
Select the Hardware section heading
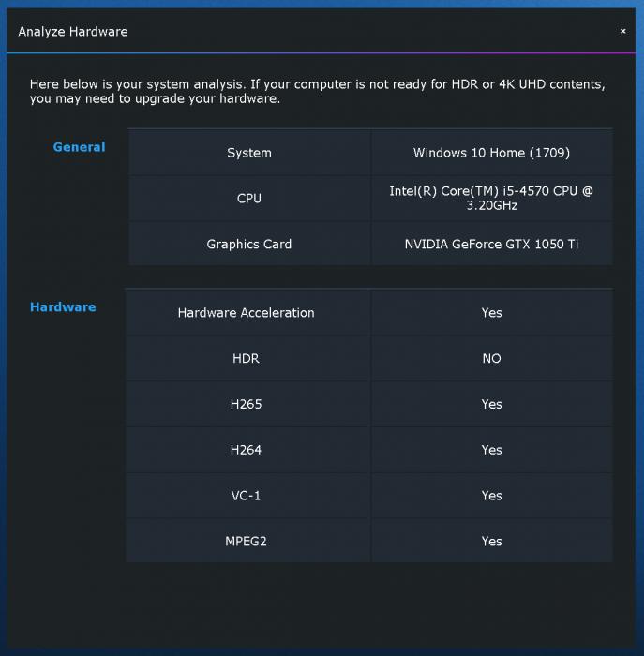pyautogui.click(x=63, y=307)
